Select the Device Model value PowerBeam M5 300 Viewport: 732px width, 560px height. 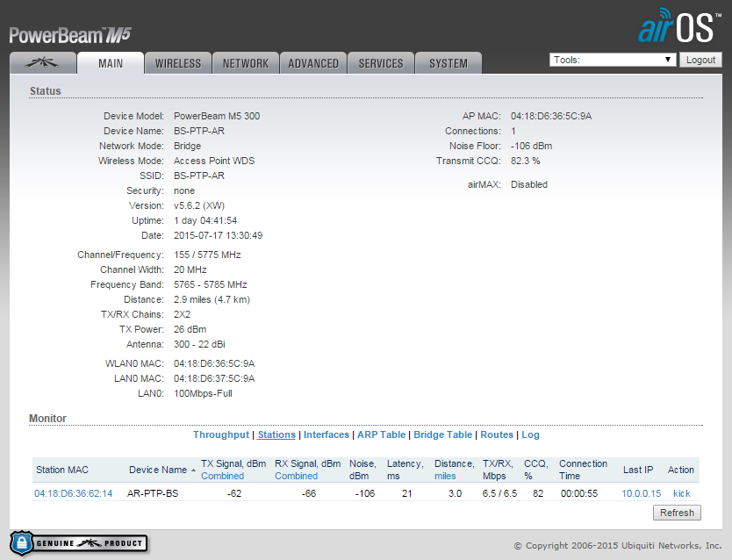click(x=217, y=116)
